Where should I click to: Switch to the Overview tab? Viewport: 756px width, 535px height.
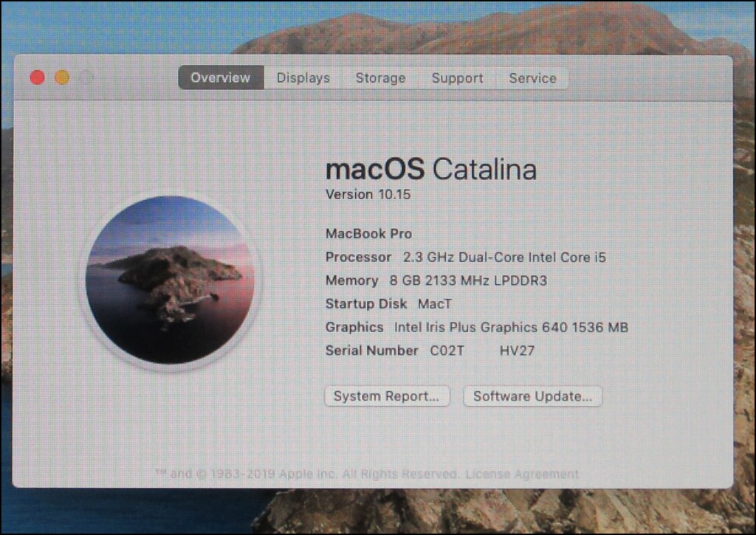(221, 77)
